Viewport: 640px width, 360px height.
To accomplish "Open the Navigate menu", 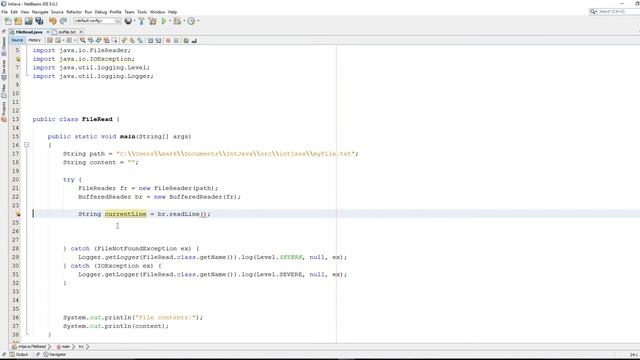I will point(40,12).
